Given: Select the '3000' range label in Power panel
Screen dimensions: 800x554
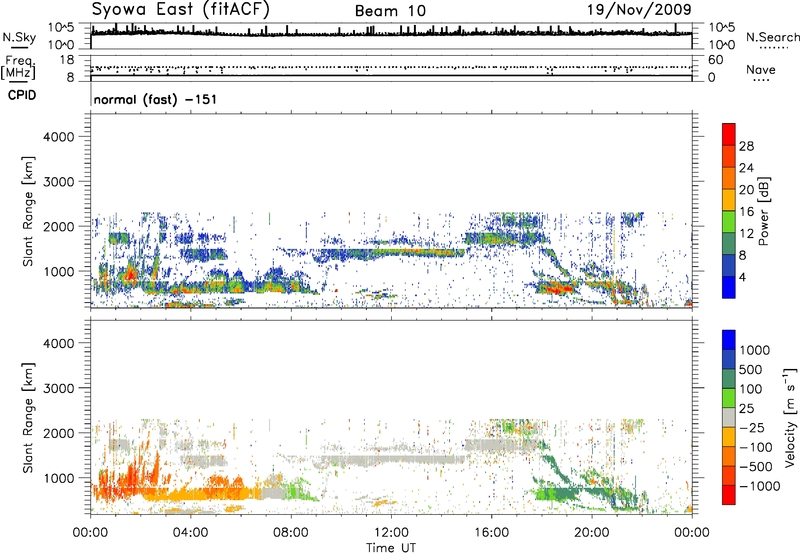Looking at the screenshot, I should [x=58, y=182].
